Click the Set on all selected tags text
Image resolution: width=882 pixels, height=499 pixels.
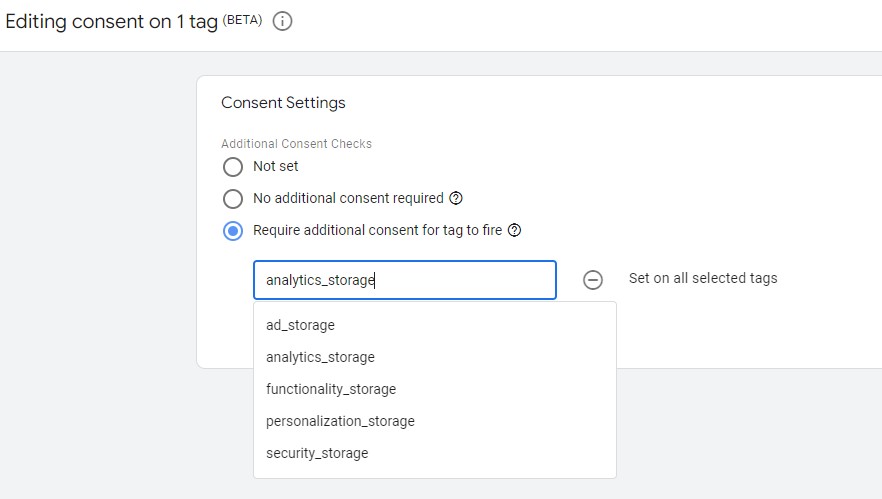click(702, 278)
